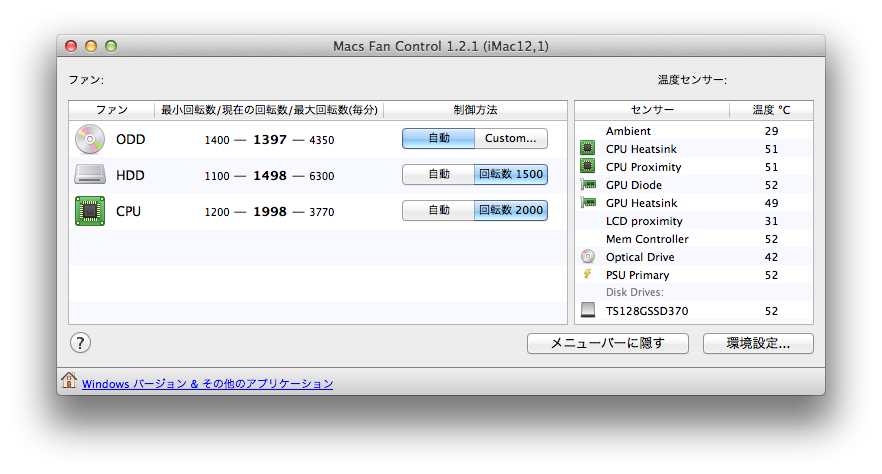Select the PSU Primary sensor label
Image resolution: width=882 pixels, height=474 pixels.
[637, 275]
